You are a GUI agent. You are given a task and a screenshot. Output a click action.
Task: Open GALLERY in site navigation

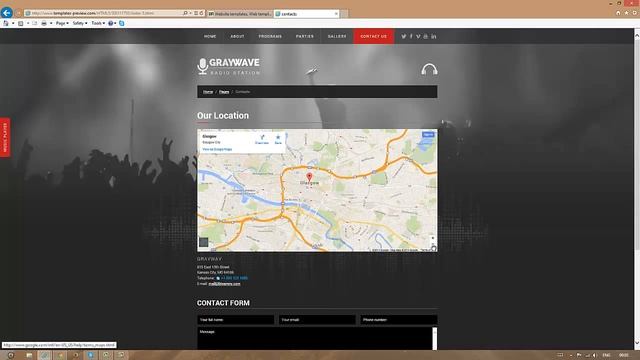coord(337,36)
